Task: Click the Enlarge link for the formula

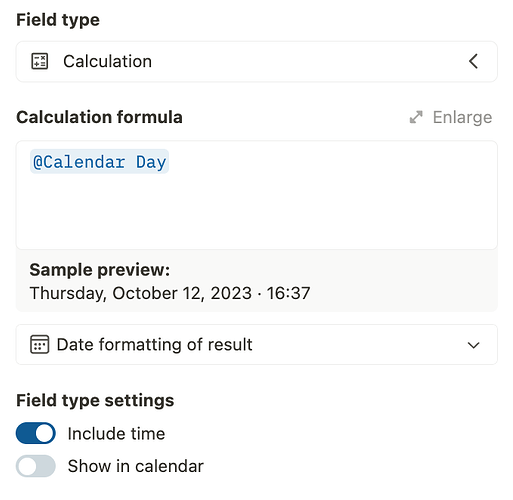Action: [451, 117]
